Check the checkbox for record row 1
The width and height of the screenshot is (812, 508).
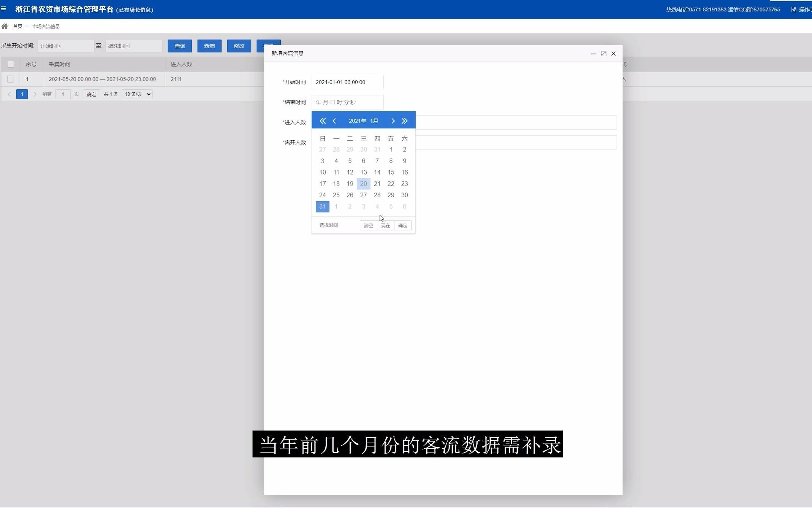[x=11, y=79]
